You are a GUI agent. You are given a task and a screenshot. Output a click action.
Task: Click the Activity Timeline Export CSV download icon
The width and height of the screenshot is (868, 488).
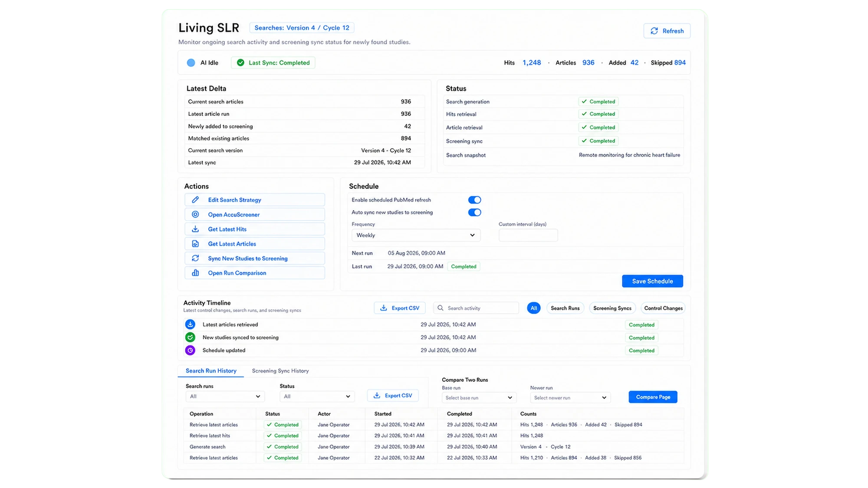click(x=384, y=308)
